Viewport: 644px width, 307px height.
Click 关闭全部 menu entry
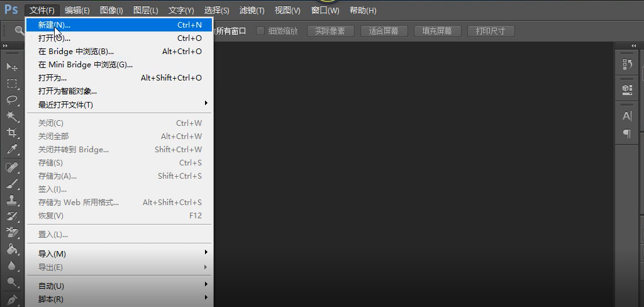click(119, 136)
